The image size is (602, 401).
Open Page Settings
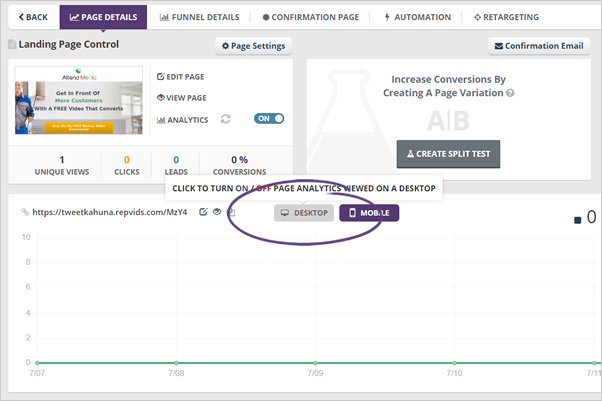[253, 46]
